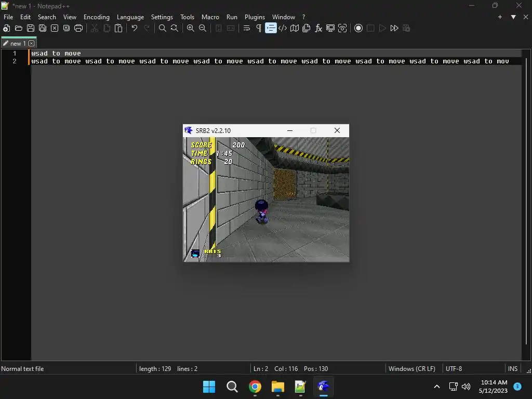This screenshot has height=399, width=532.
Task: Open the Edit menu
Action: (25, 17)
